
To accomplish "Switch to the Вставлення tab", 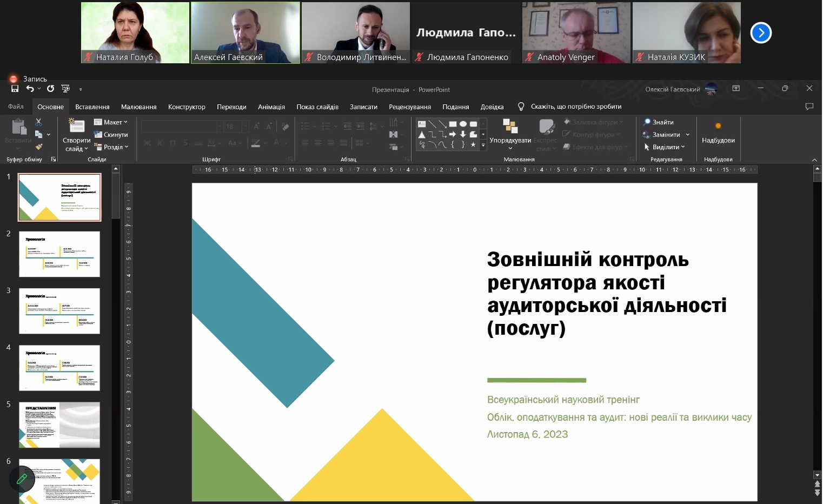I will [92, 107].
